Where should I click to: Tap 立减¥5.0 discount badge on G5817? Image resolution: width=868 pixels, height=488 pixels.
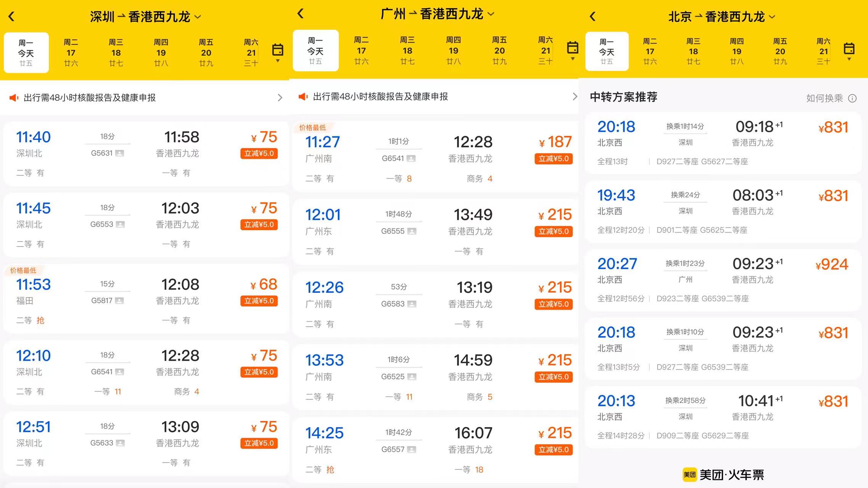[x=259, y=301]
